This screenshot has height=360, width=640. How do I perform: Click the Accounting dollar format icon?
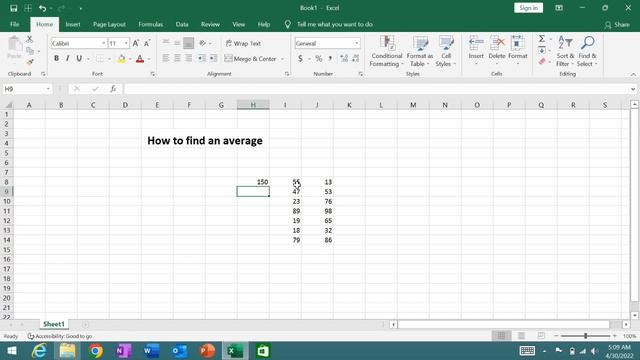pos(300,59)
